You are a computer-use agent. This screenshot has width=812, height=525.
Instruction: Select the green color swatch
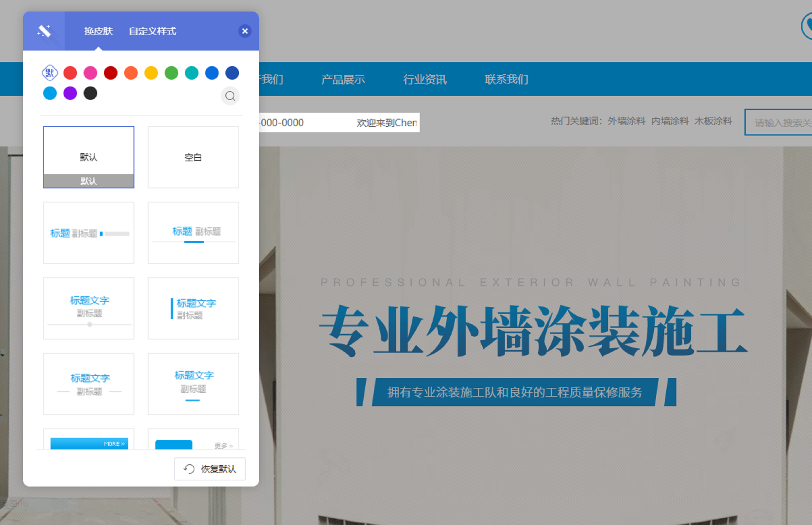[171, 73]
